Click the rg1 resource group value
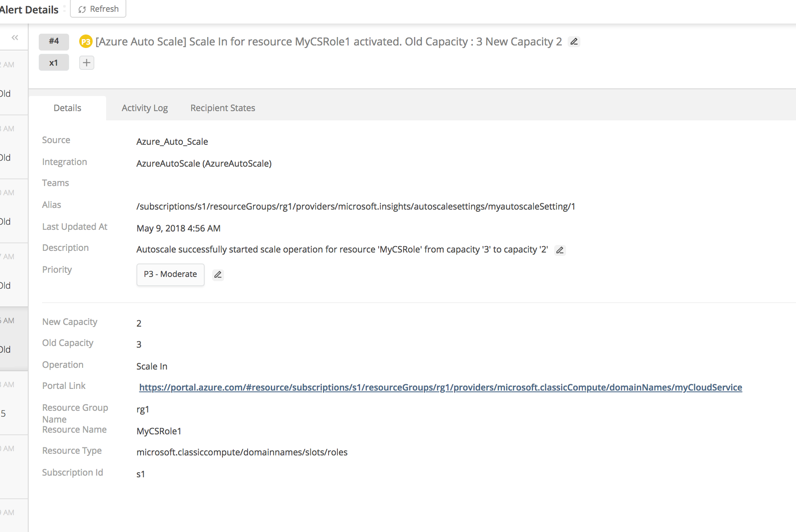This screenshot has height=532, width=796. pyautogui.click(x=143, y=410)
